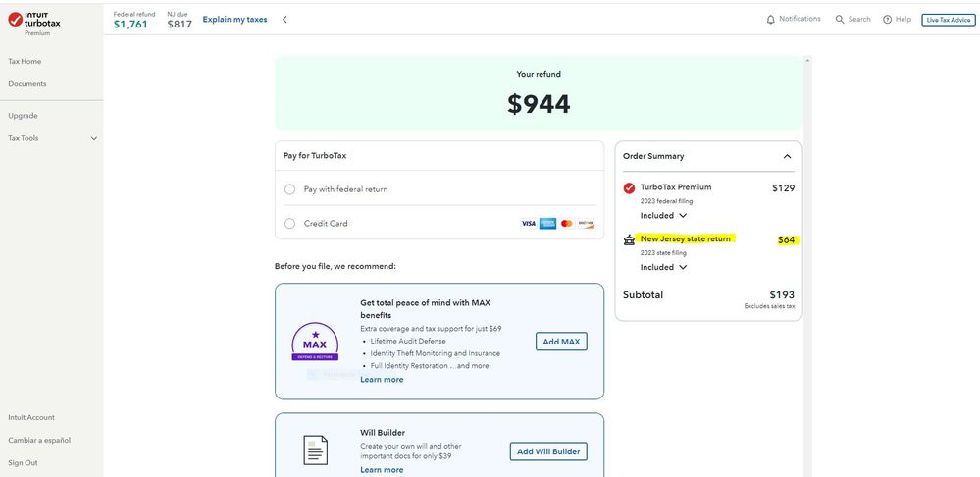
Task: Expand the Tax Tools sidebar menu
Action: click(53, 138)
